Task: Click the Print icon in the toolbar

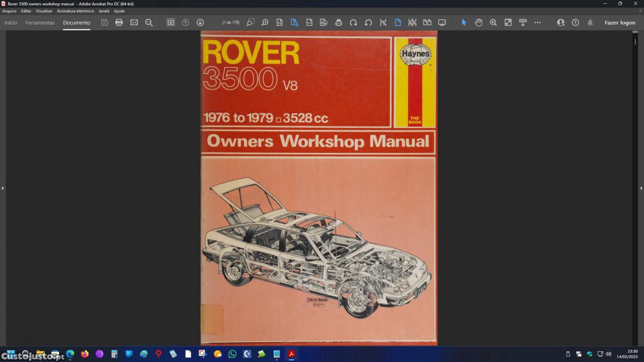Action: click(119, 23)
